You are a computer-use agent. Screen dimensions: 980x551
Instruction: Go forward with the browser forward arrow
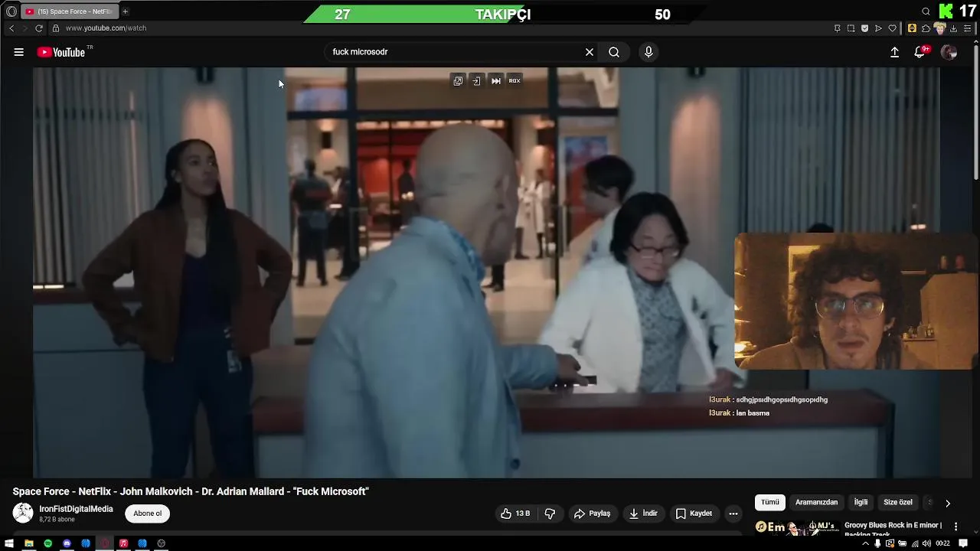24,28
